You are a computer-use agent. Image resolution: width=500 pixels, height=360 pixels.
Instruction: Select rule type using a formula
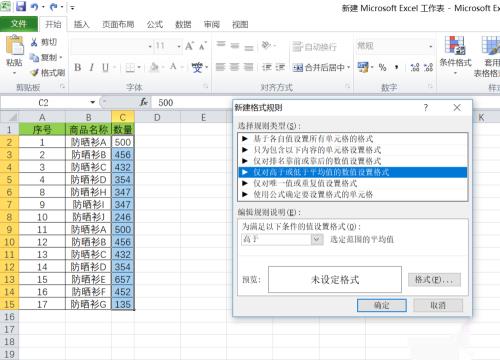pos(353,194)
